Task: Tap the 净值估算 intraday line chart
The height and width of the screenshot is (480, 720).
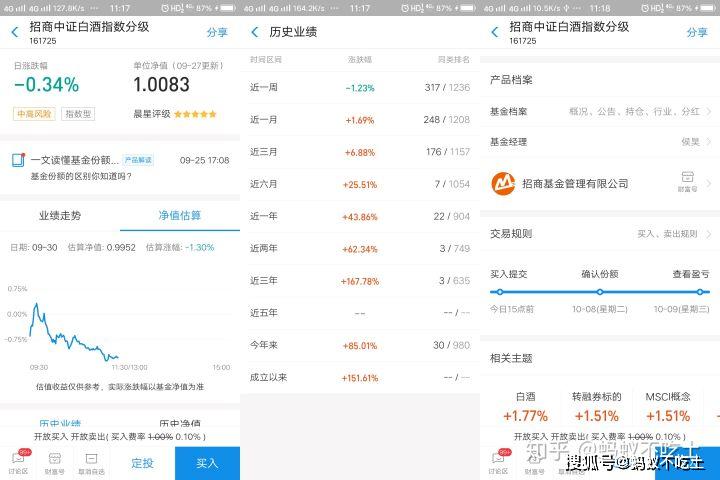Action: click(x=119, y=326)
